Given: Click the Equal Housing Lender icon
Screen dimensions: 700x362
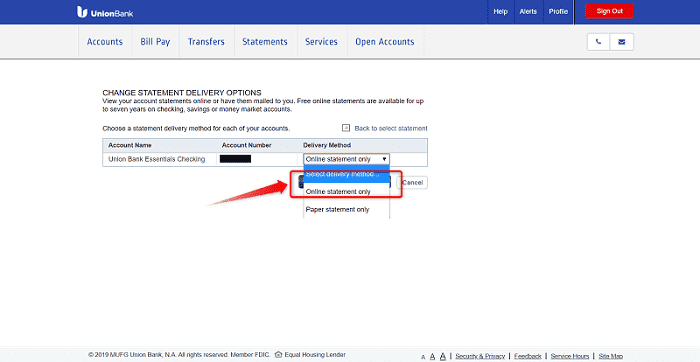Looking at the screenshot, I should pyautogui.click(x=279, y=355).
